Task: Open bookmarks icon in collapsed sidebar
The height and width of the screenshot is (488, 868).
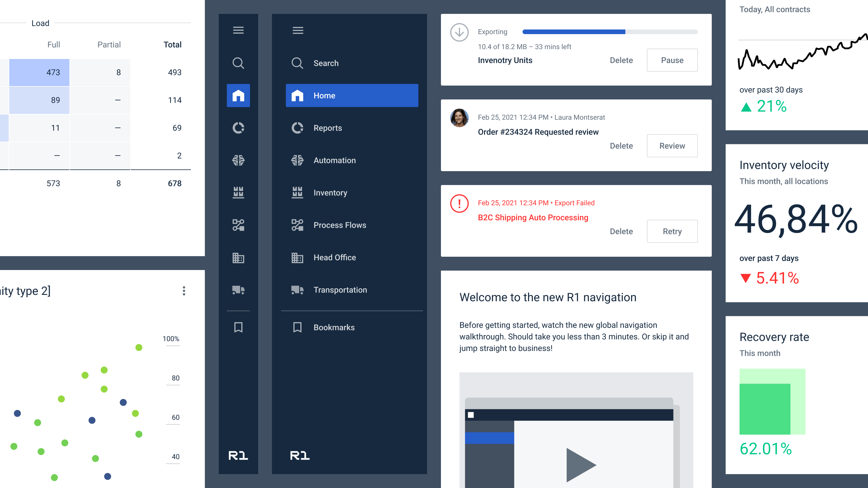Action: click(238, 327)
